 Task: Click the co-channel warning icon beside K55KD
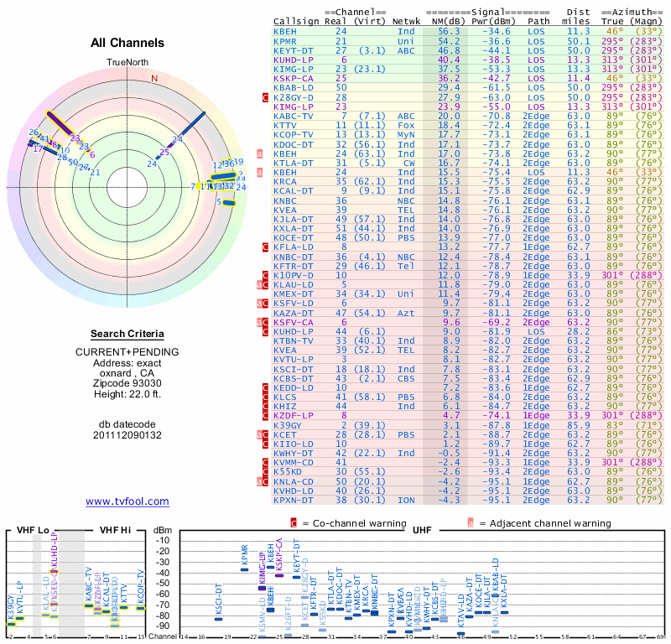[x=265, y=471]
